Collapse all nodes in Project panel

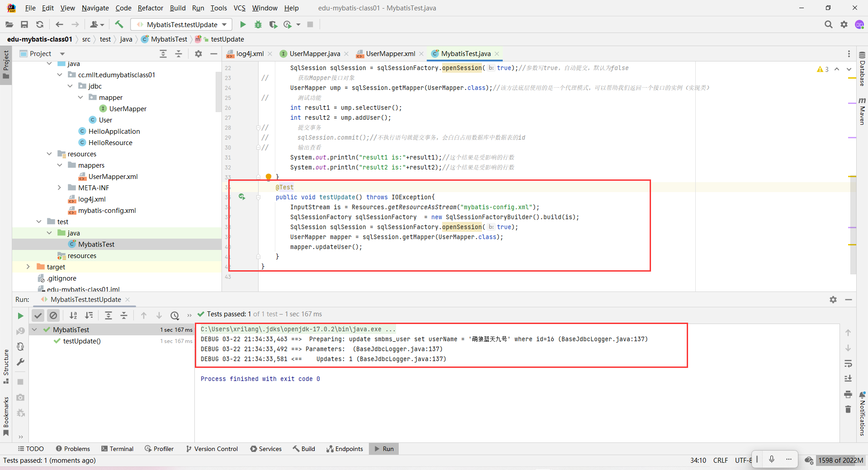coord(179,54)
